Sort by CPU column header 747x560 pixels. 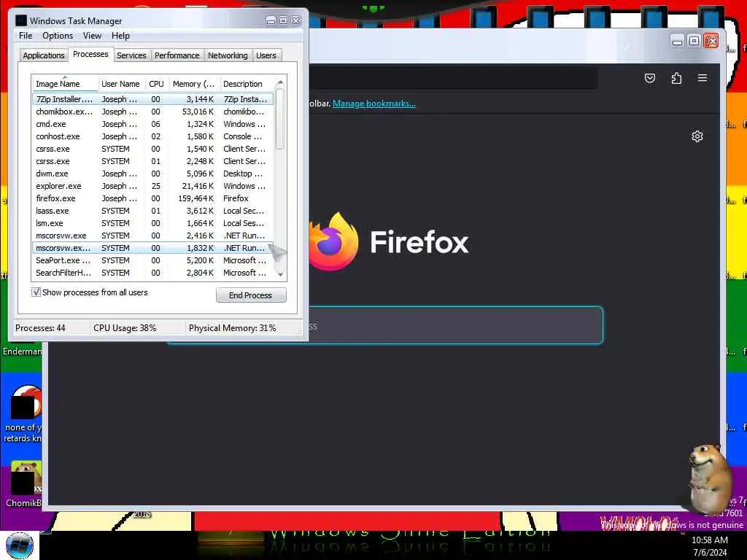point(156,83)
